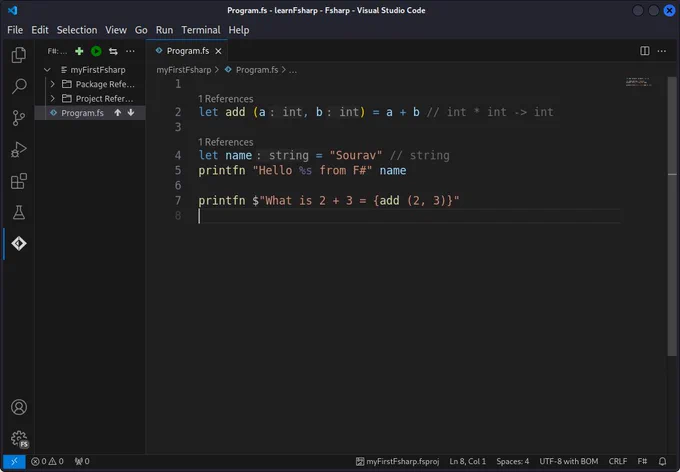
Task: Click the add function name on line 2
Action: [x=235, y=112]
